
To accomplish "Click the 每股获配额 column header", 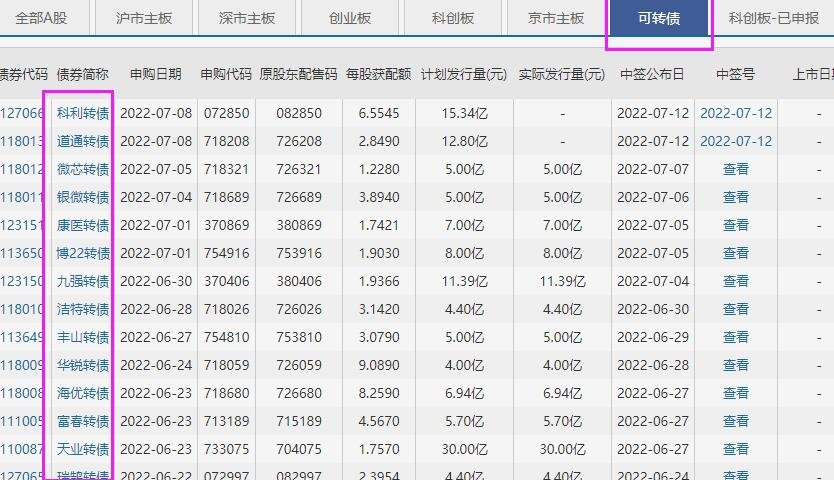I will [379, 75].
